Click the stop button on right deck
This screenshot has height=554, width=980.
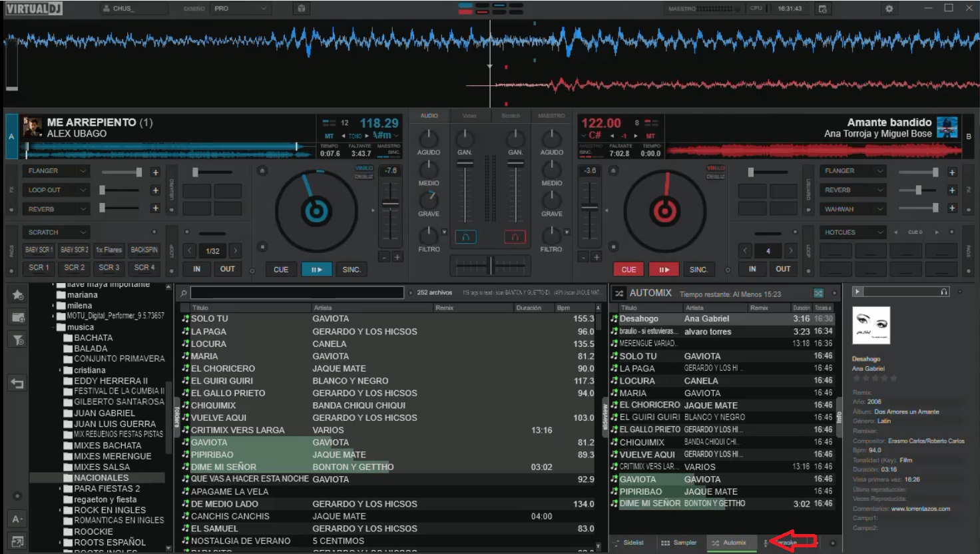(613, 246)
